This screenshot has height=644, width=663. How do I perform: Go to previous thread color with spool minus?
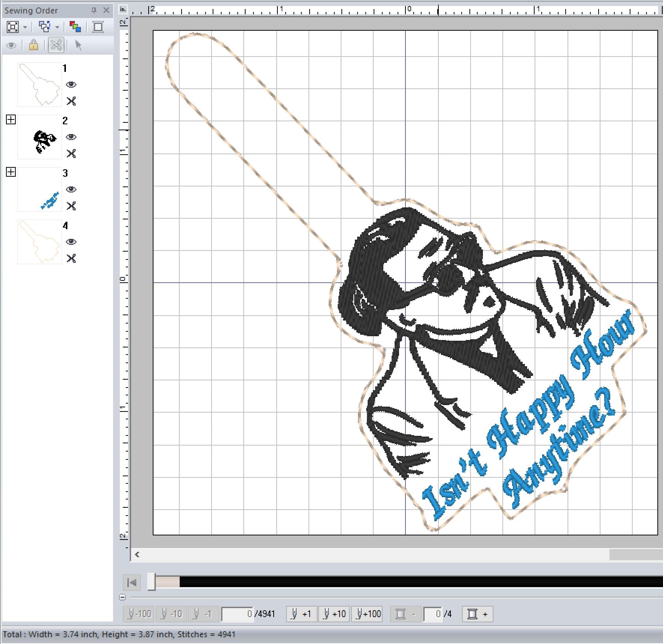click(406, 614)
